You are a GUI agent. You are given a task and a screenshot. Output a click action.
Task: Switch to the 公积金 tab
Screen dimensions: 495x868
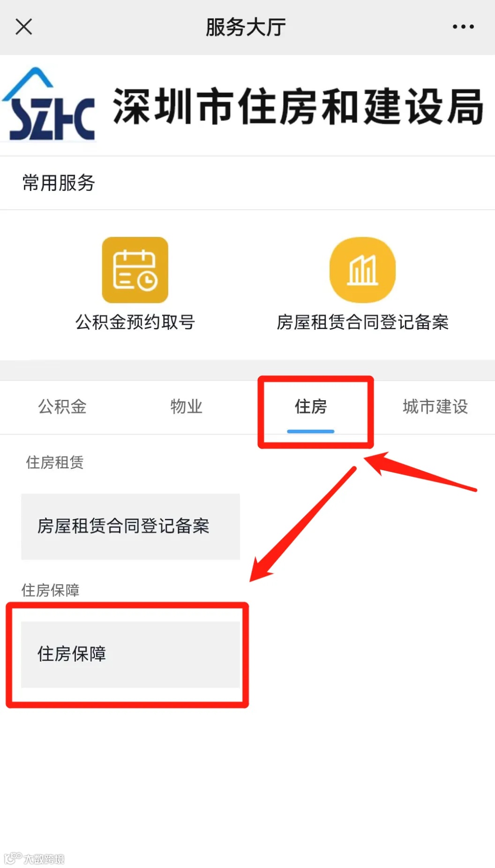pos(62,406)
